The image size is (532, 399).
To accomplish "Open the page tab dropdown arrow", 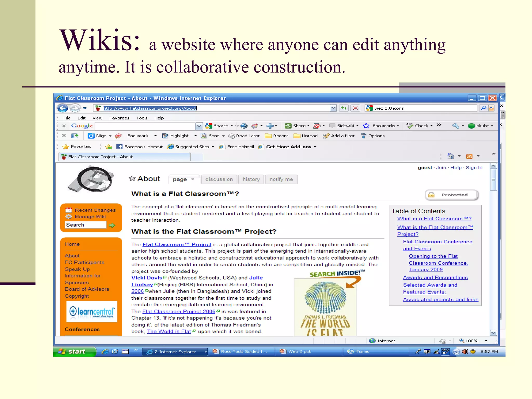I will click(192, 179).
